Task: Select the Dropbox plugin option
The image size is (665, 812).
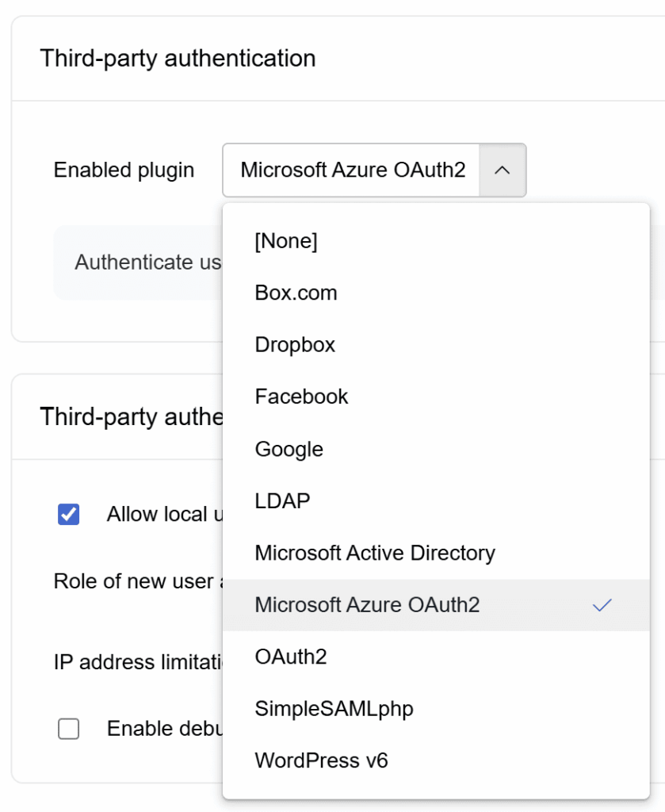Action: [295, 345]
